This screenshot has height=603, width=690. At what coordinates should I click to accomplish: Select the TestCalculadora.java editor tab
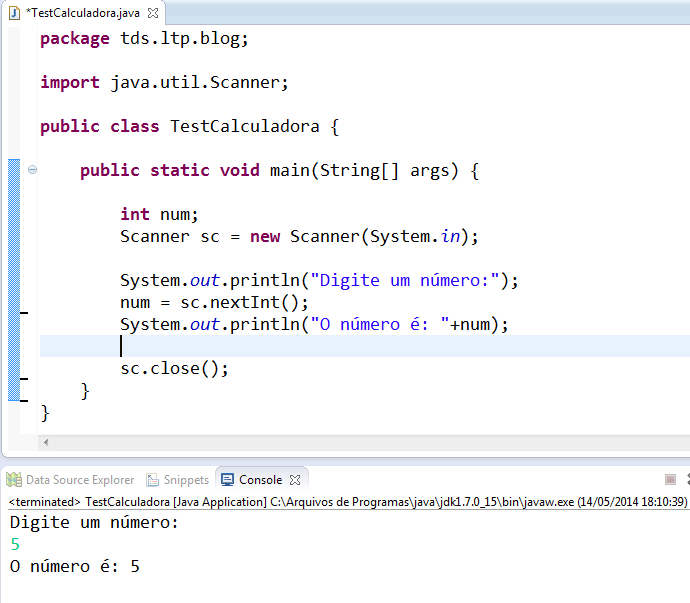[x=83, y=13]
